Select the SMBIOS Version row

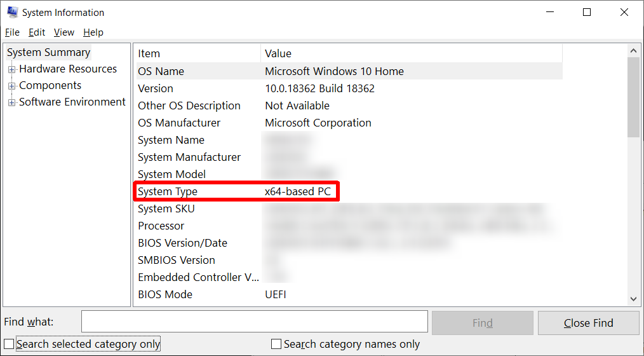pos(349,260)
